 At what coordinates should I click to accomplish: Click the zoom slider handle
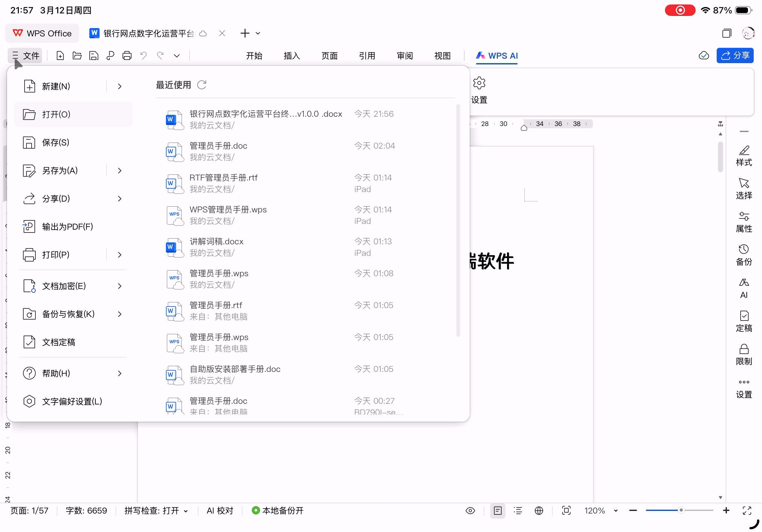(681, 510)
